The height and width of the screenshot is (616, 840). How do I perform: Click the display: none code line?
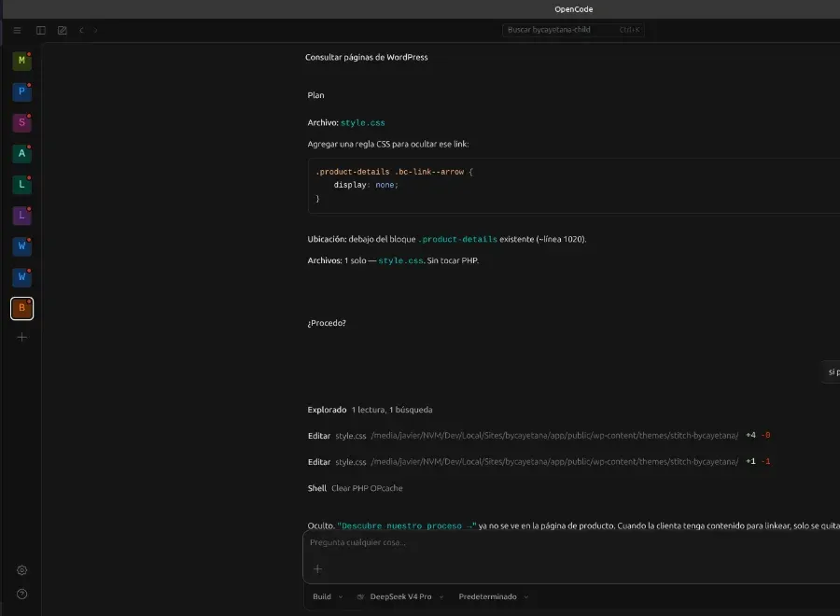point(366,185)
